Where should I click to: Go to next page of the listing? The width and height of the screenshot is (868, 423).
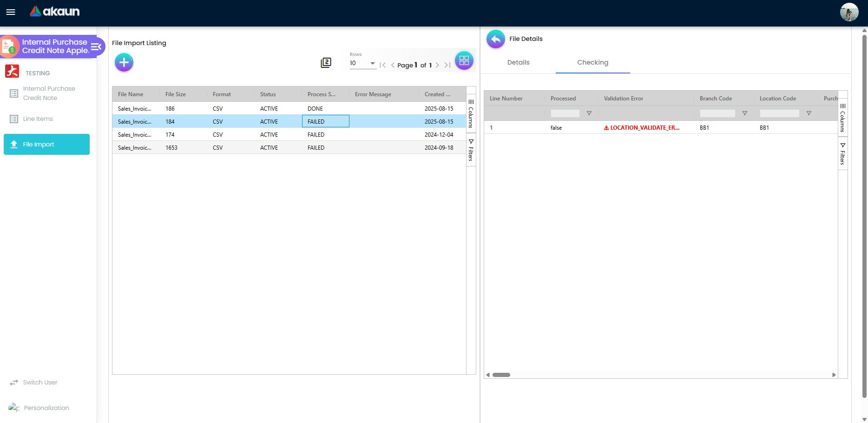(437, 65)
